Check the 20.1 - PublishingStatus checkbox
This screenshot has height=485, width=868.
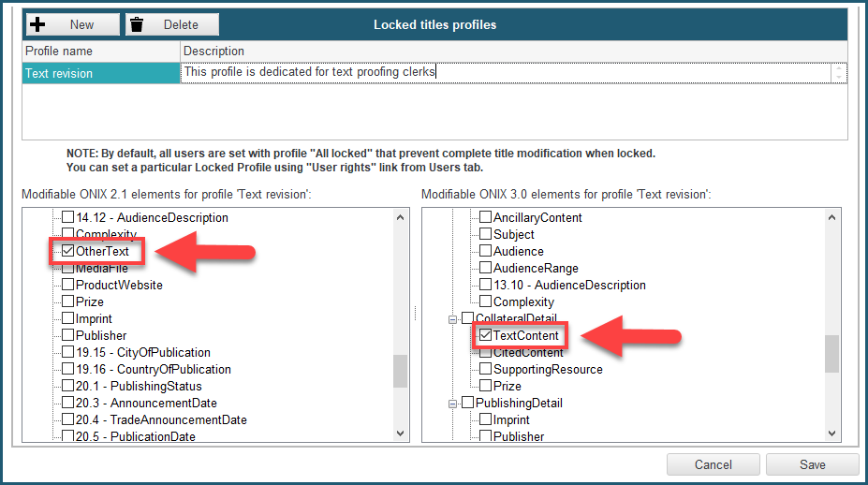point(67,386)
